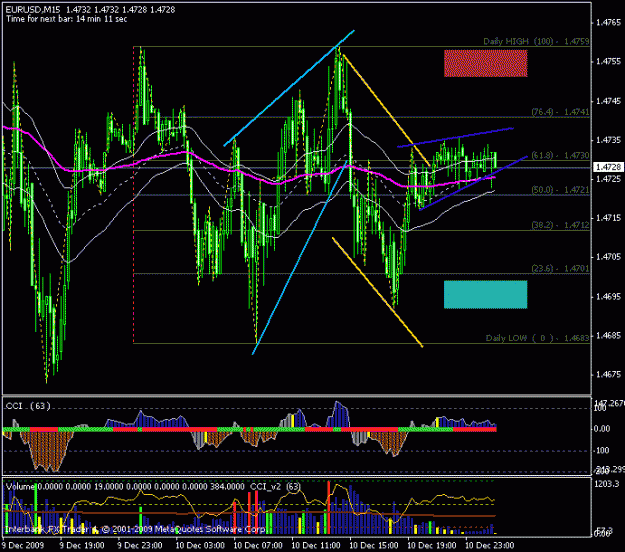The image size is (625, 552).
Task: Click the 1.4695 price axis value
Action: coord(608,297)
